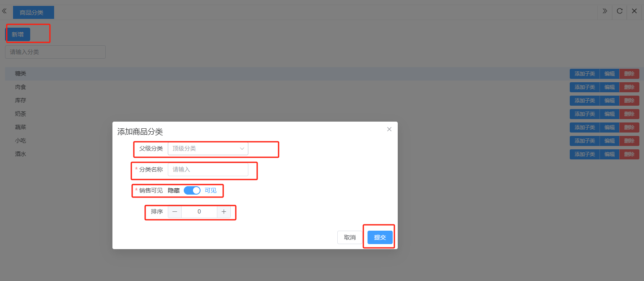
Task: Click the minus icon of 排序 stepper
Action: [175, 212]
